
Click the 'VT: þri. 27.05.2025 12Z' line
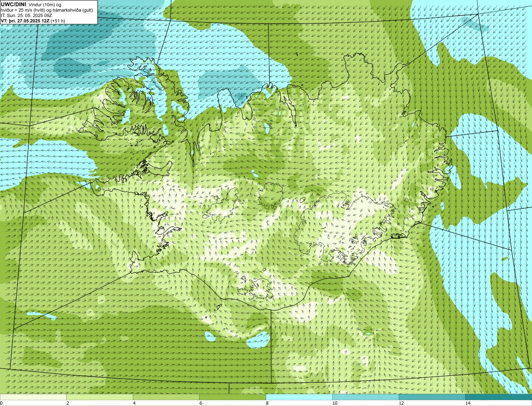tap(33, 21)
